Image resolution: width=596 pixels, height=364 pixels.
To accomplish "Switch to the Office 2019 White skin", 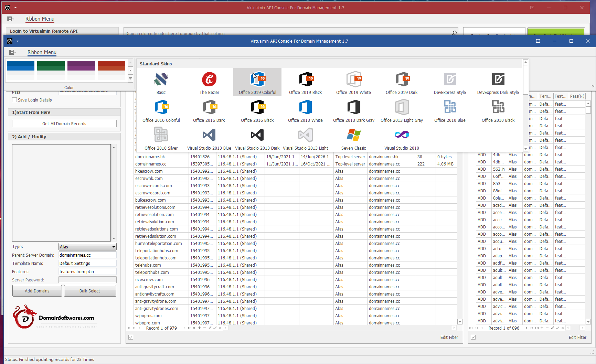I will pyautogui.click(x=354, y=82).
